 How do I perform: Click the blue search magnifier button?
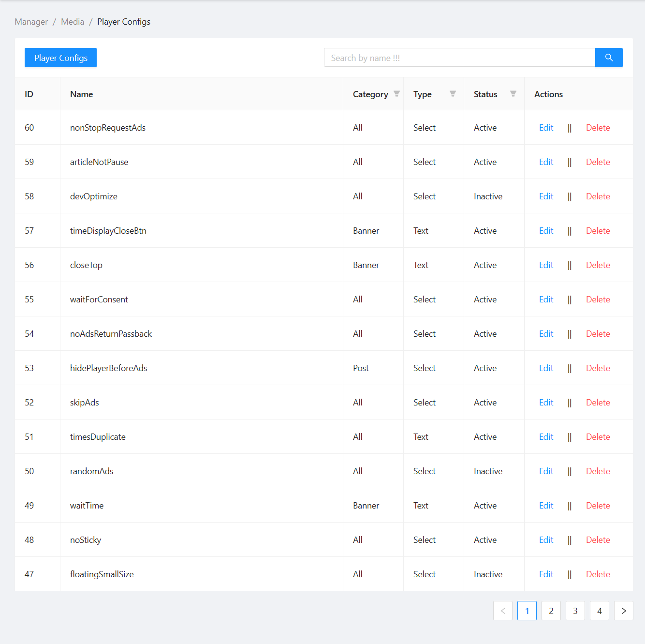point(609,58)
